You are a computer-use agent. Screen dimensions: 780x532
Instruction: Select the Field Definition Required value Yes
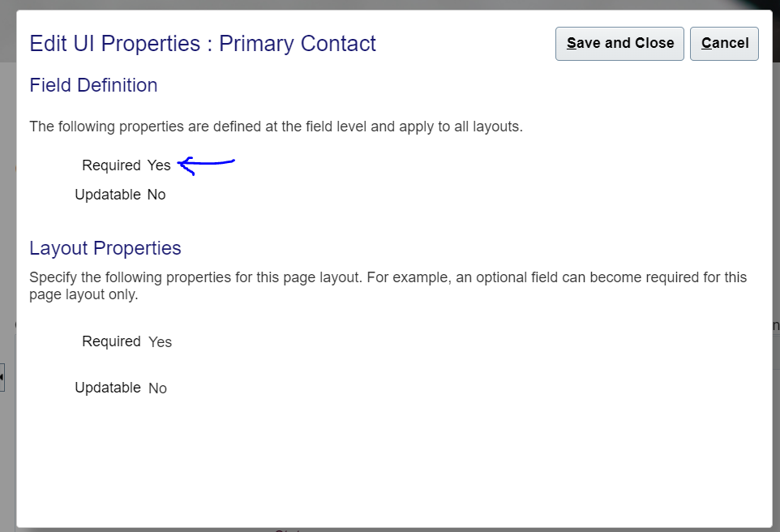pyautogui.click(x=159, y=165)
